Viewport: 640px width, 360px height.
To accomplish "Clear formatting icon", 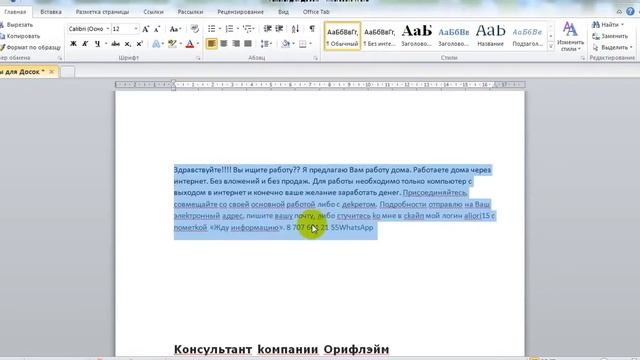I will tap(195, 29).
